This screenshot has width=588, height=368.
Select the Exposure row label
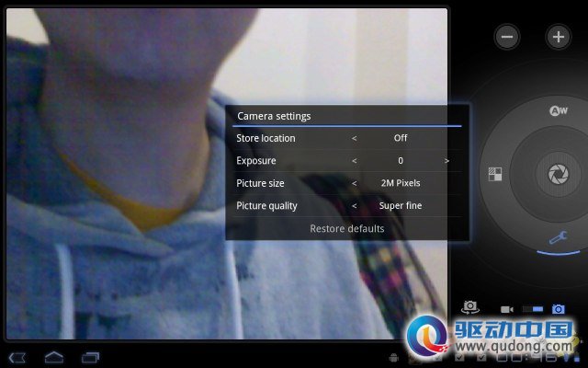tap(256, 161)
